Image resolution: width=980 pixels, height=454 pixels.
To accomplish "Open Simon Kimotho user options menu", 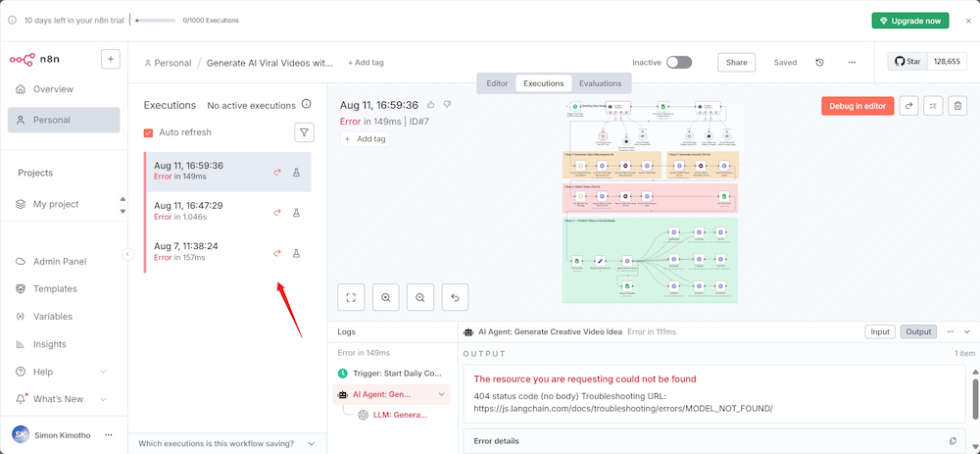I will tap(109, 434).
